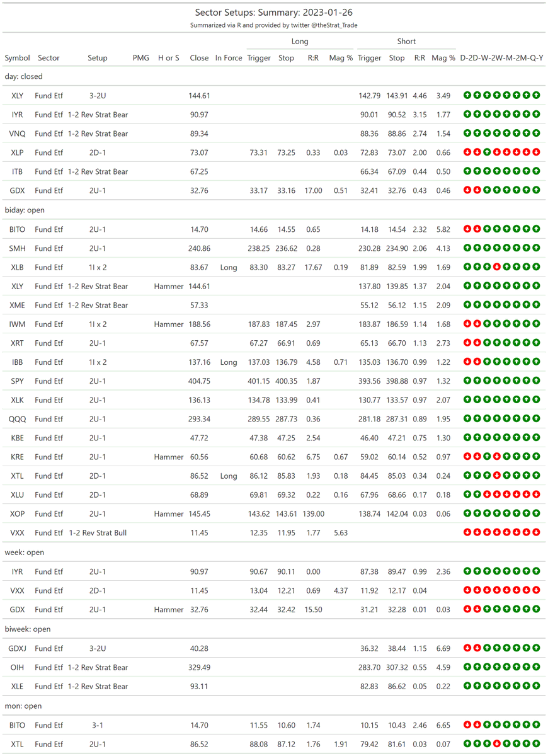Click KRE row's red 2W down arrow
The image size is (548, 756).
(497, 457)
